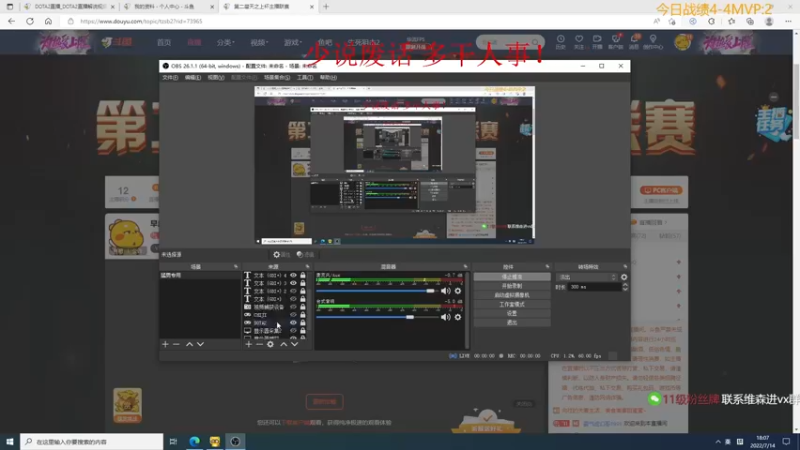Toggle lock on 显示器采集2 source

coord(303,331)
